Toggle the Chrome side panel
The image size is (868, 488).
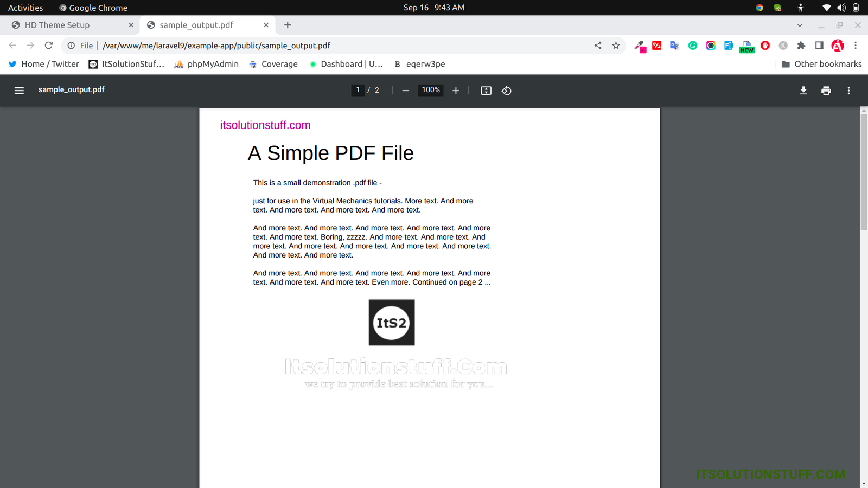click(x=819, y=46)
